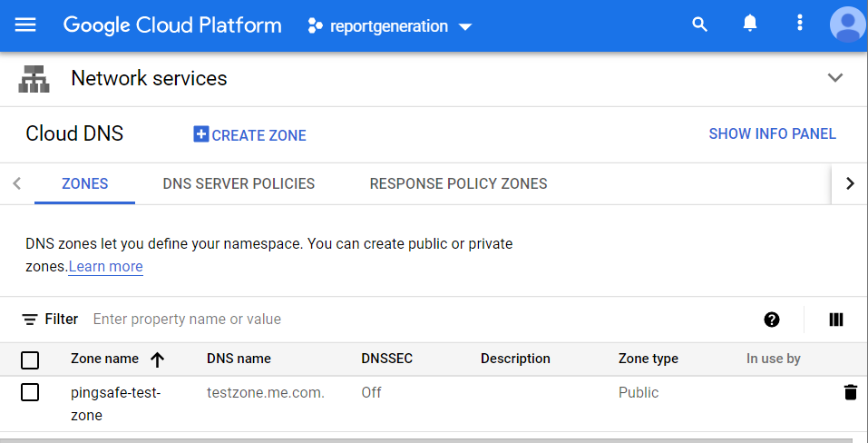Click the Create Zone button
Viewport: 868px width, 443px height.
(x=250, y=135)
